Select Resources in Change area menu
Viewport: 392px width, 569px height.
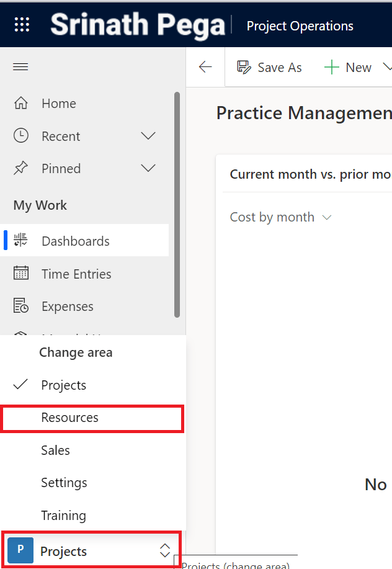tap(70, 418)
